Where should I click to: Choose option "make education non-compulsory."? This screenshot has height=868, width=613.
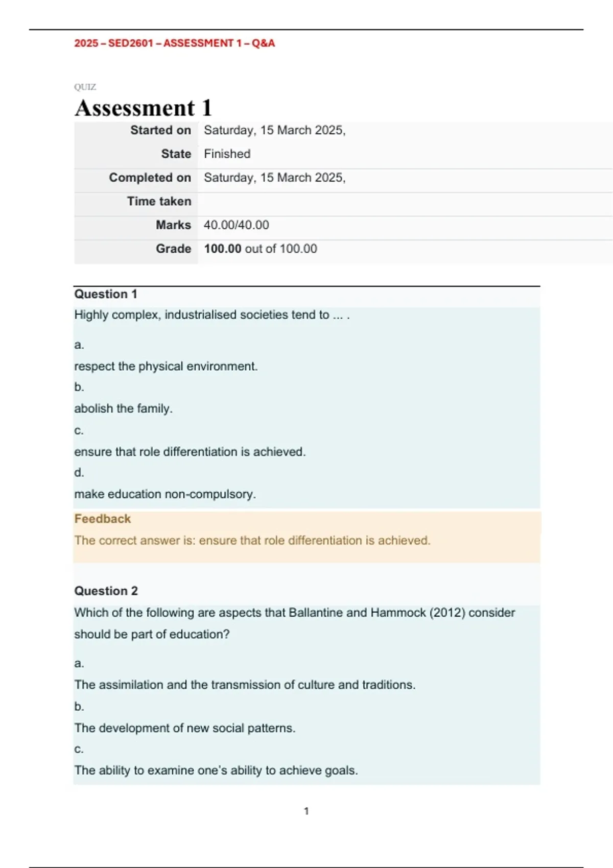tap(165, 494)
